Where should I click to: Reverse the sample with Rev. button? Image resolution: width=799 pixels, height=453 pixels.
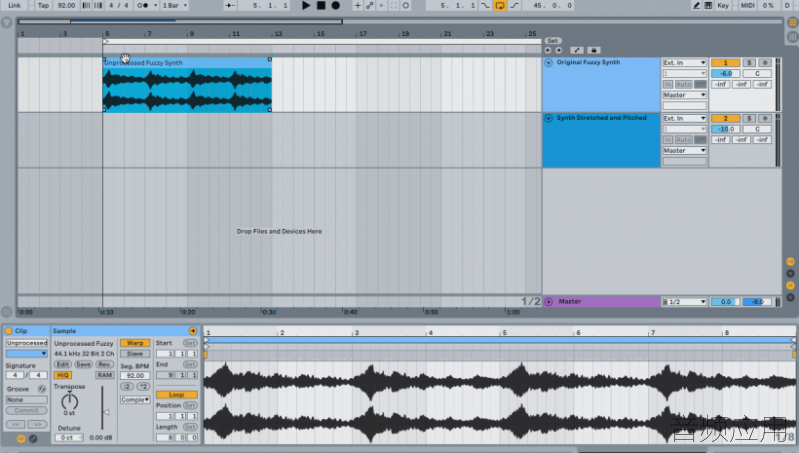tap(104, 364)
